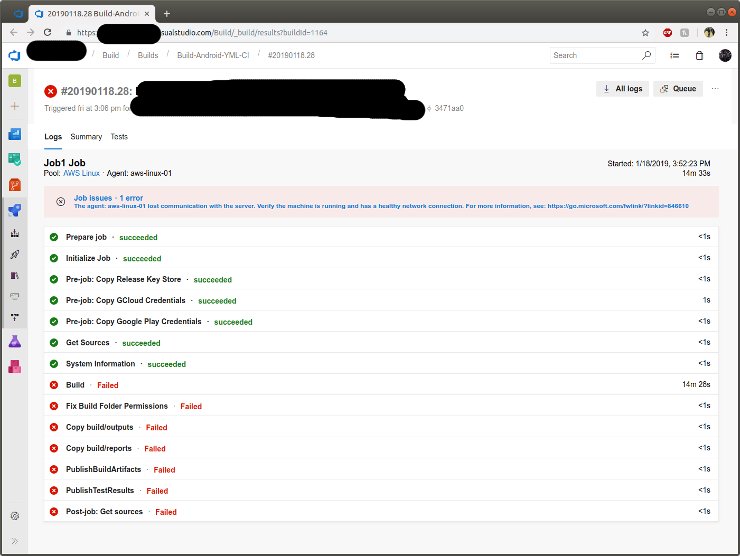Switch to the Tests tab
The width and height of the screenshot is (740, 556).
[x=119, y=137]
